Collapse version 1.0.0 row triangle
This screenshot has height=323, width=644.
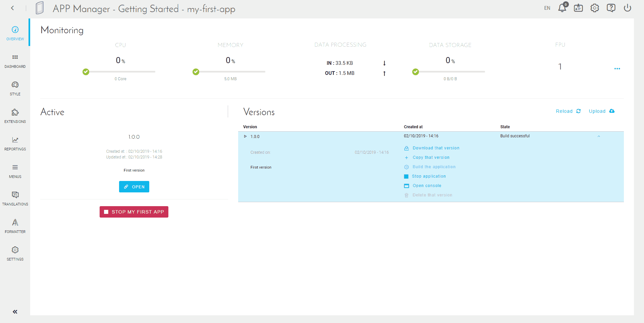(x=245, y=136)
